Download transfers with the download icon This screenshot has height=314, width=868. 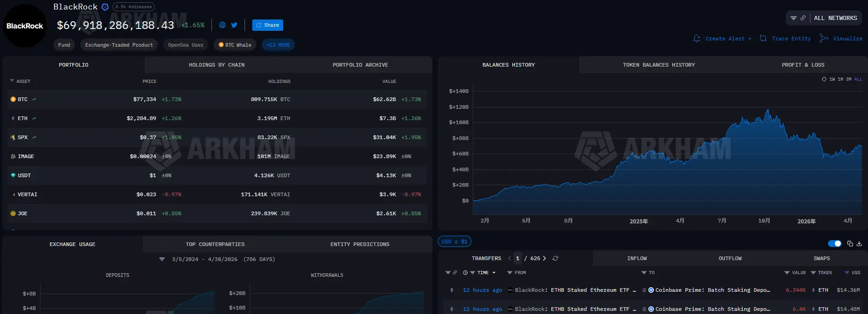click(859, 244)
